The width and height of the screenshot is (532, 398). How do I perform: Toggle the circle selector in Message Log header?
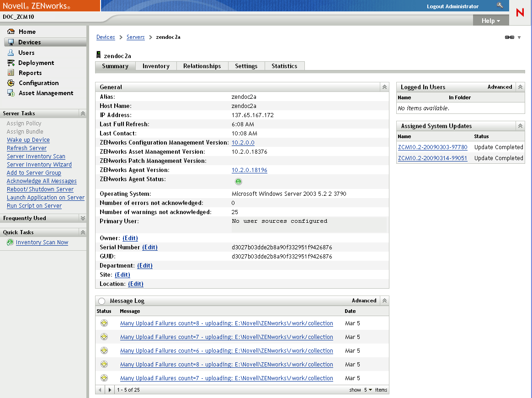coord(101,301)
